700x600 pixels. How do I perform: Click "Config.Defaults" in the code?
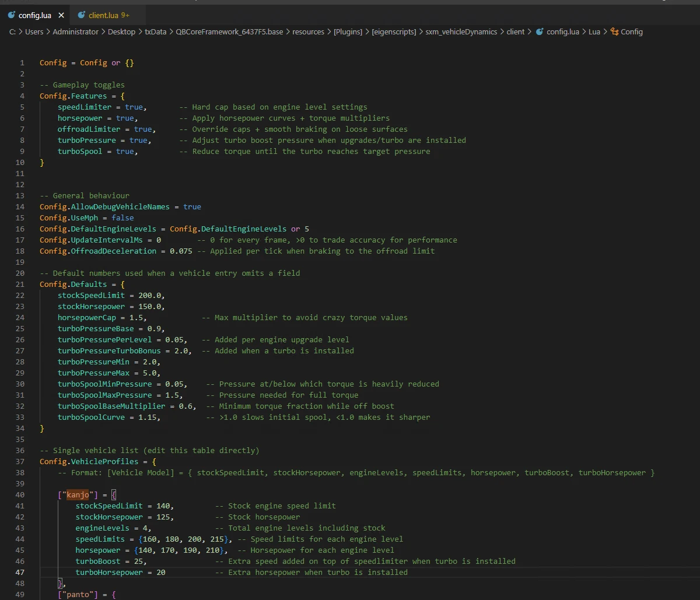tap(73, 284)
